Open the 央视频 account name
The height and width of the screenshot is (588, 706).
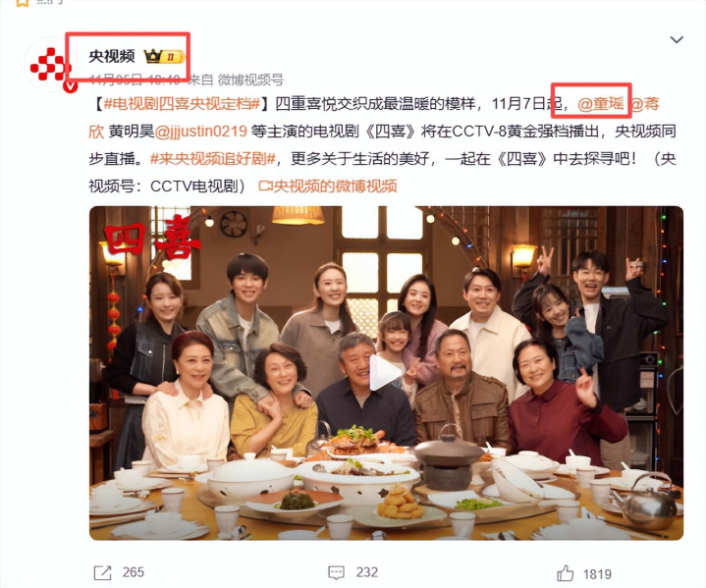pyautogui.click(x=112, y=56)
